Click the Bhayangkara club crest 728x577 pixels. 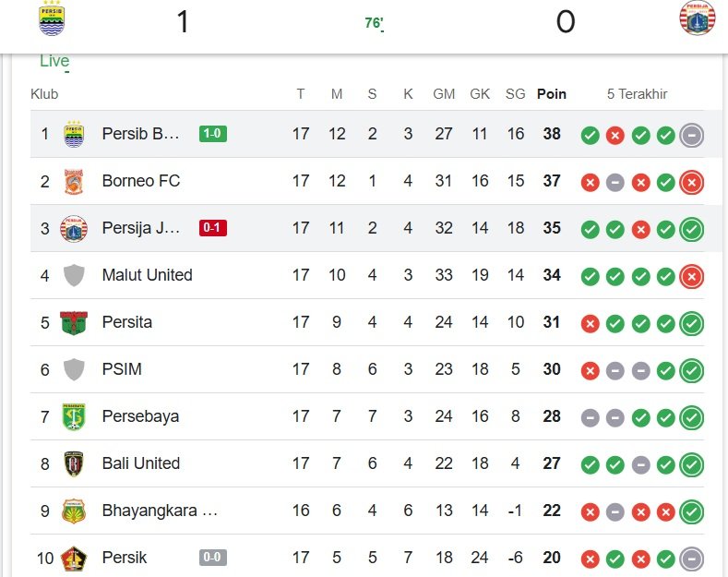[x=74, y=511]
